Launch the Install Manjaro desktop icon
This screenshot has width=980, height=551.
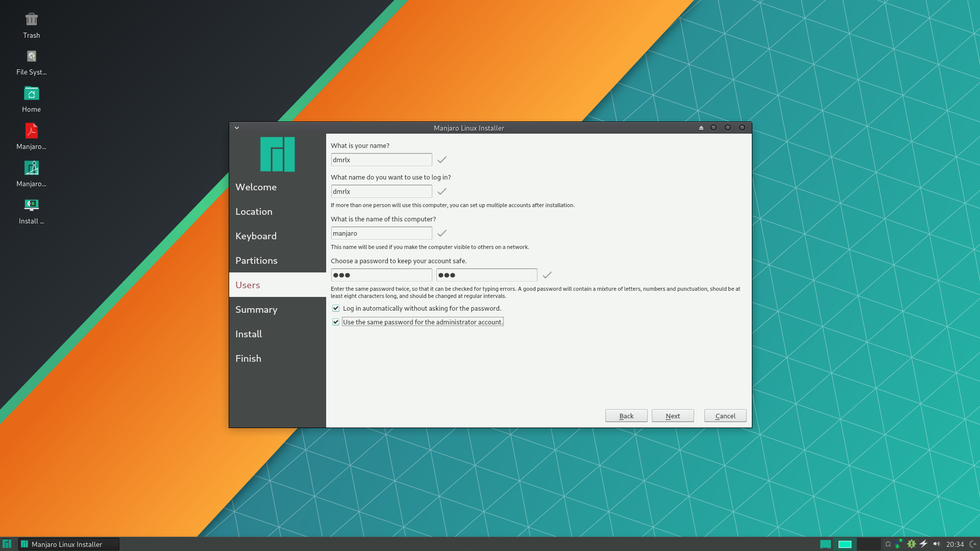pos(31,206)
